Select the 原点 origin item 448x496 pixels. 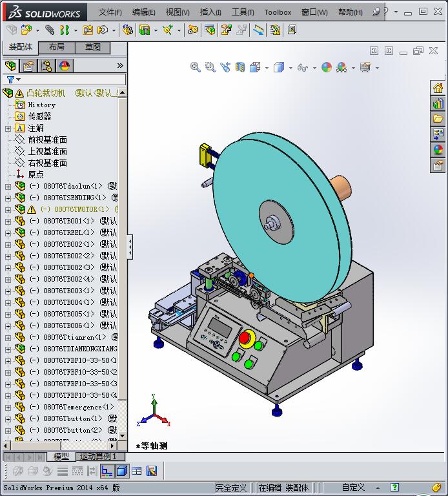[36, 174]
